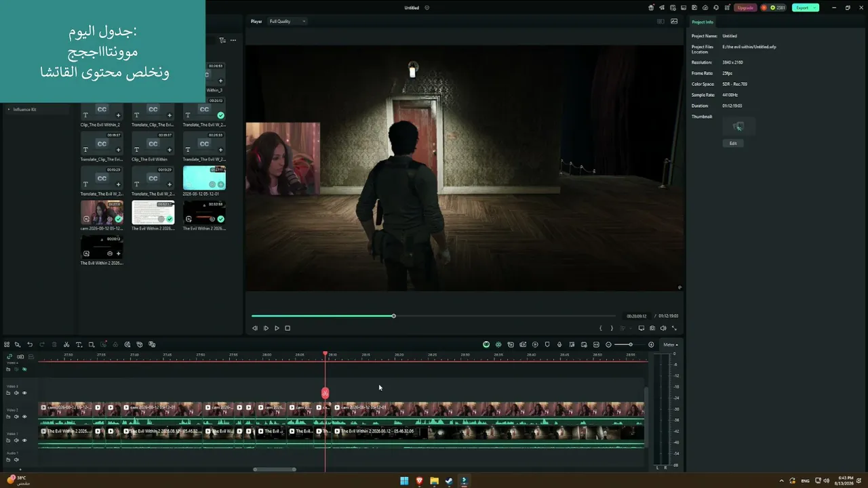Toggle Video 1 track visibility eye
This screenshot has height=488, width=868.
point(24,440)
